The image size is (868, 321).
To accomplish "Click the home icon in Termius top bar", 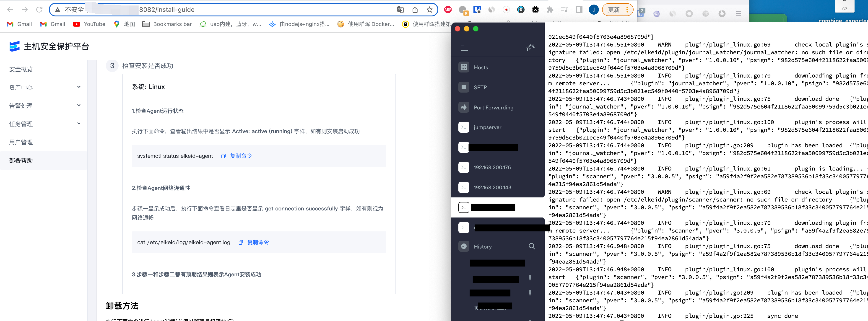I will (x=531, y=48).
